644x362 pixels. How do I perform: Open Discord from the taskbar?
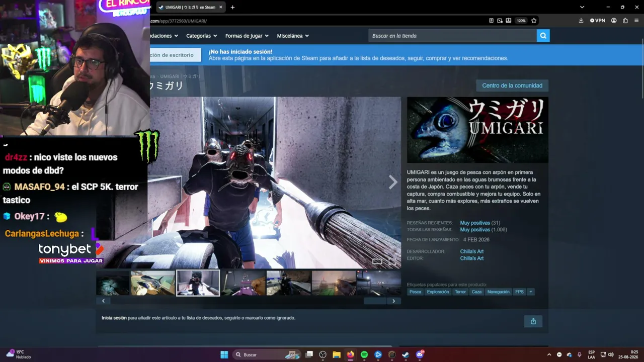(420, 354)
